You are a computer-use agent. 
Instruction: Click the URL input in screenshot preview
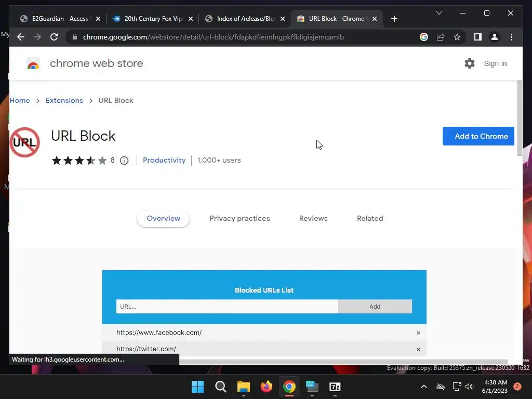pyautogui.click(x=227, y=307)
